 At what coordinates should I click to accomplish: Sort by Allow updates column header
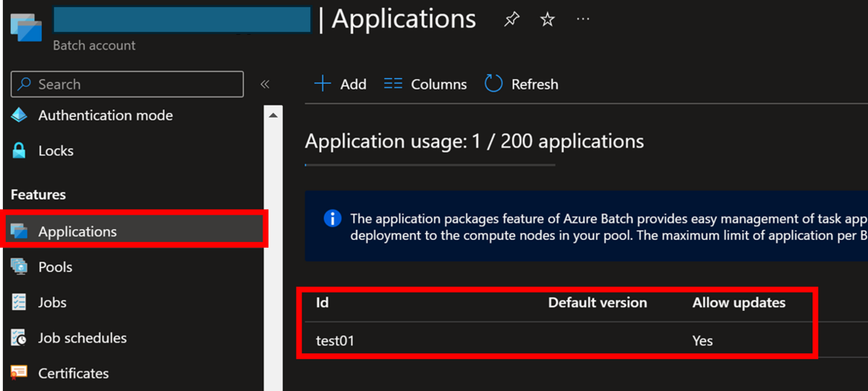tap(739, 303)
